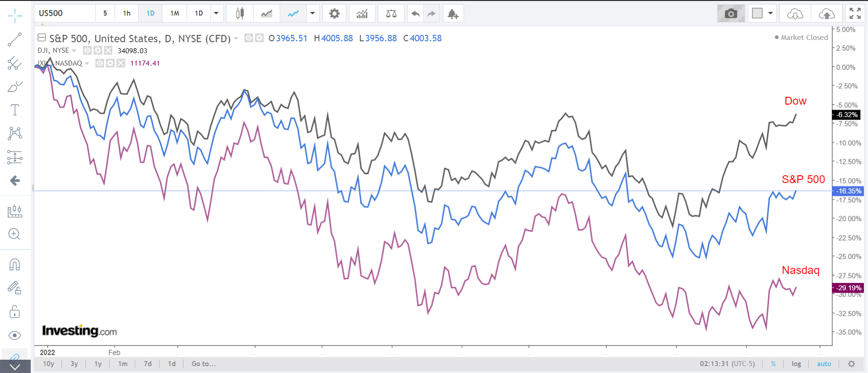The image size is (868, 373).
Task: Select the crosshair cursor tool
Action: (x=15, y=16)
